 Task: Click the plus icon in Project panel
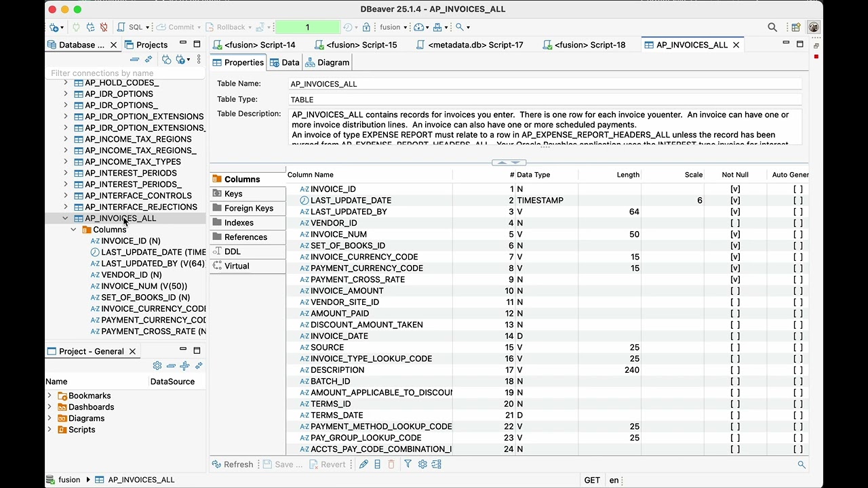point(184,366)
